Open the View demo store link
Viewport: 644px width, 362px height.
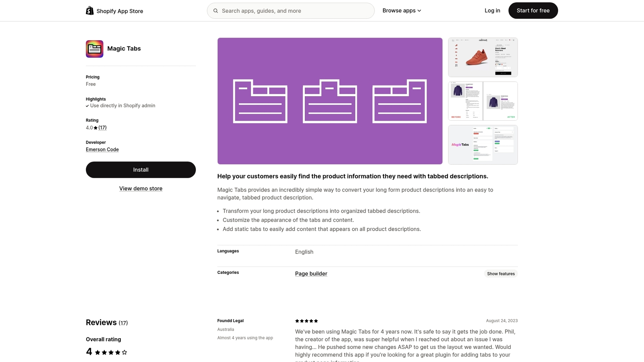pos(141,188)
